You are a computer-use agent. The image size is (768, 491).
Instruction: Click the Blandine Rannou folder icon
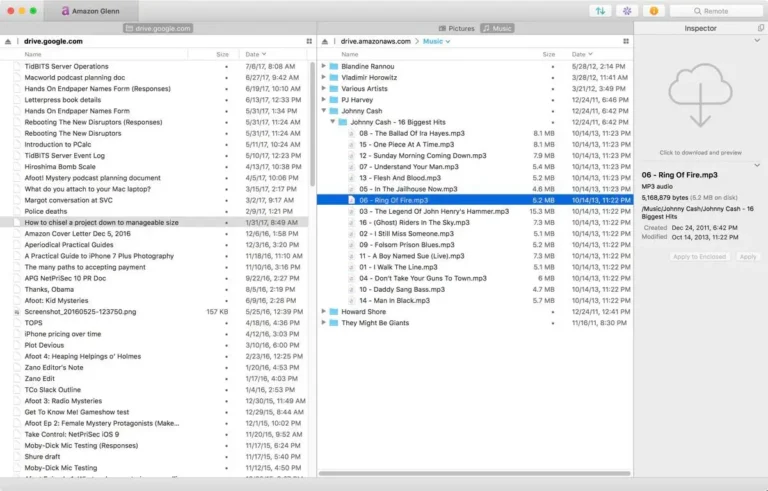point(334,66)
